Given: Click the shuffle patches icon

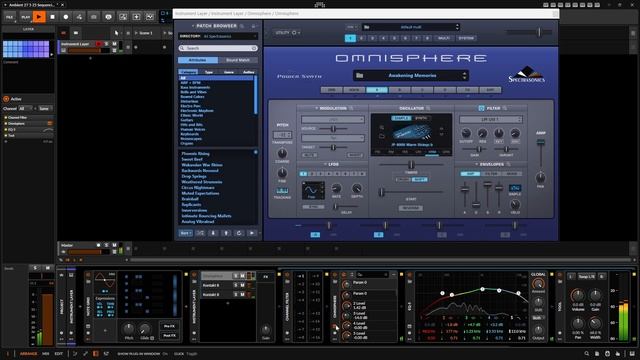Looking at the screenshot, I should 200,233.
